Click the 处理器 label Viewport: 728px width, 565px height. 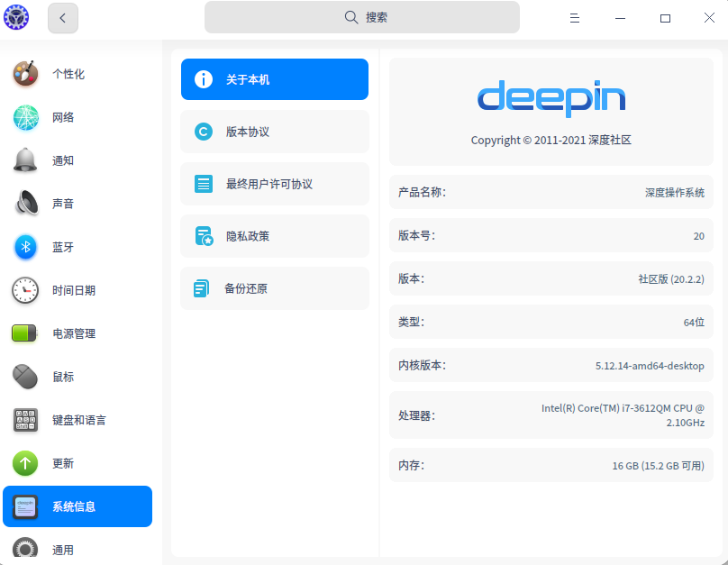(416, 415)
